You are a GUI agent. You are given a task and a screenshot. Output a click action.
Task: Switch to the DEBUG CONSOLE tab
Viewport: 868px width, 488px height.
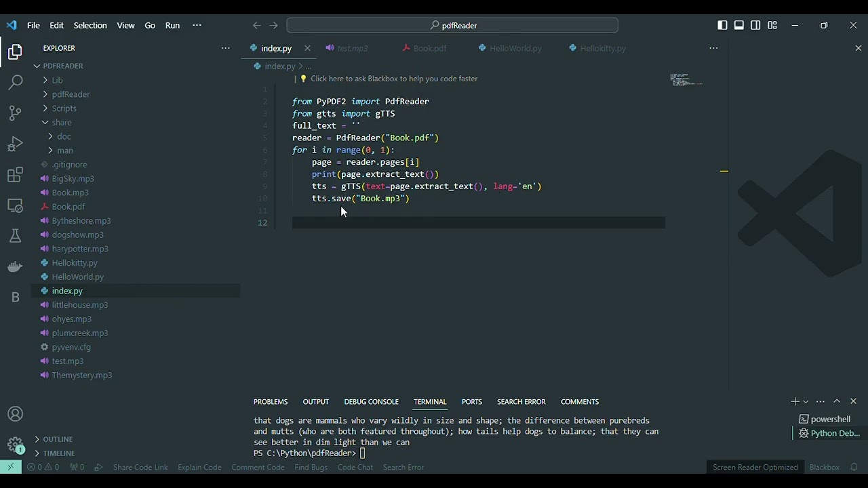[371, 402]
